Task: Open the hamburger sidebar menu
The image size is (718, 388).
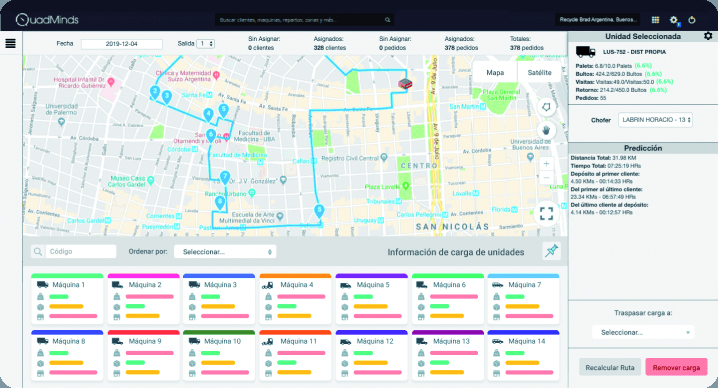Action: pyautogui.click(x=11, y=43)
